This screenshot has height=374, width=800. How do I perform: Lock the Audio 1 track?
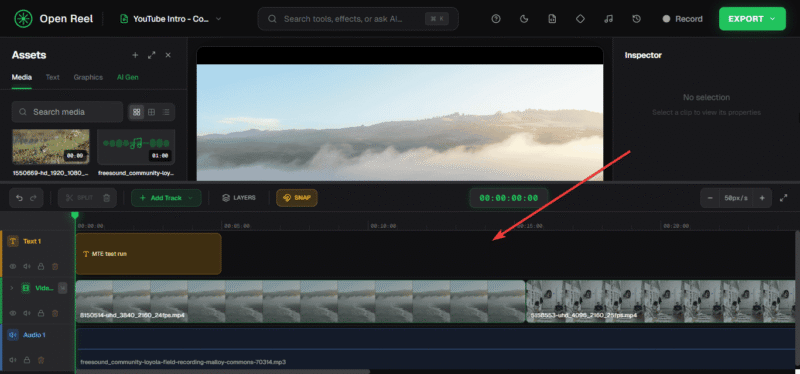(27, 360)
